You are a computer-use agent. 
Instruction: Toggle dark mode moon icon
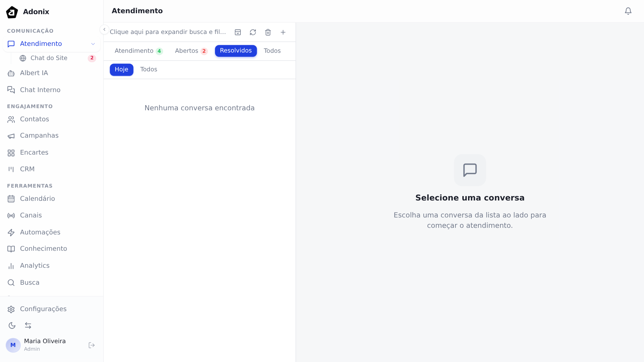pos(12,326)
